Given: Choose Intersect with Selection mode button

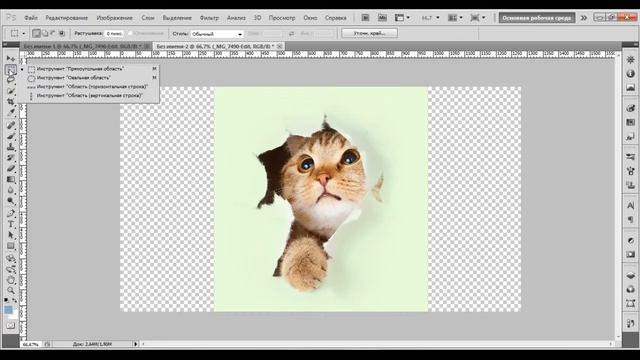Looking at the screenshot, I should 62,33.
